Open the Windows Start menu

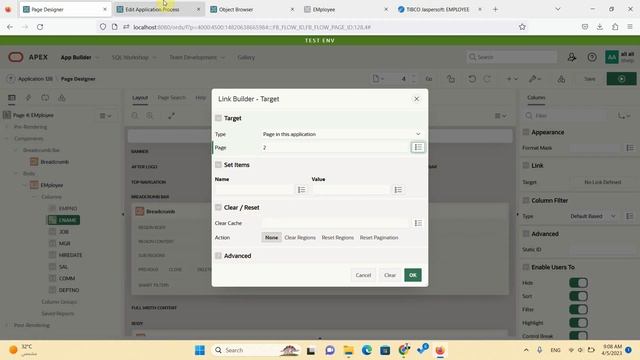[200, 350]
